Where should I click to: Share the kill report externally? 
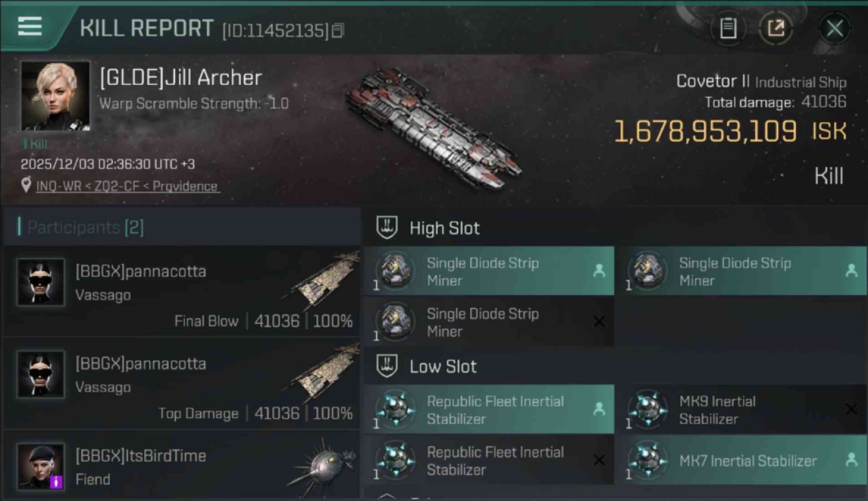[776, 28]
